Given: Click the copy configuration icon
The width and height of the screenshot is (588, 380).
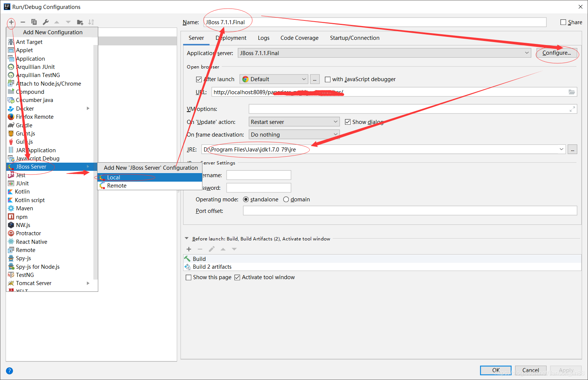Looking at the screenshot, I should click(34, 22).
